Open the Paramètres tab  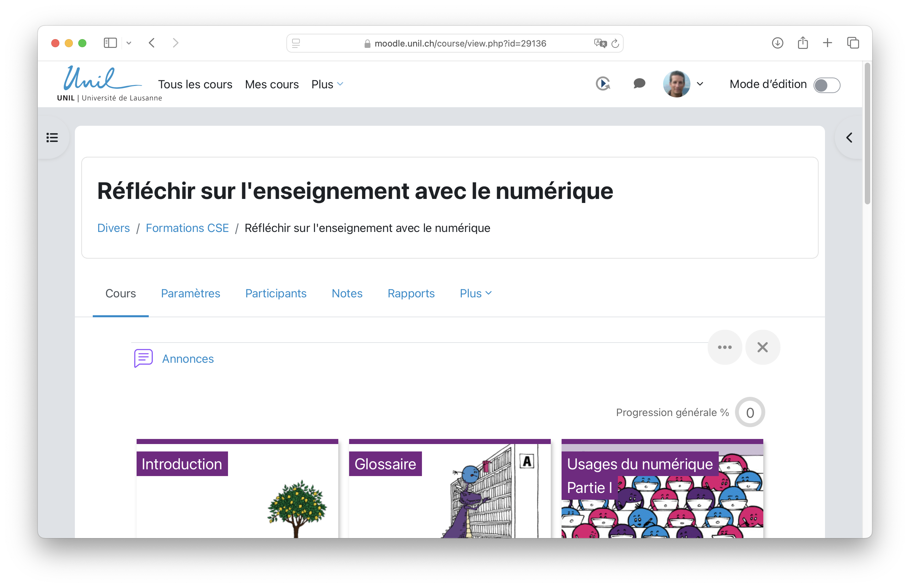tap(190, 293)
